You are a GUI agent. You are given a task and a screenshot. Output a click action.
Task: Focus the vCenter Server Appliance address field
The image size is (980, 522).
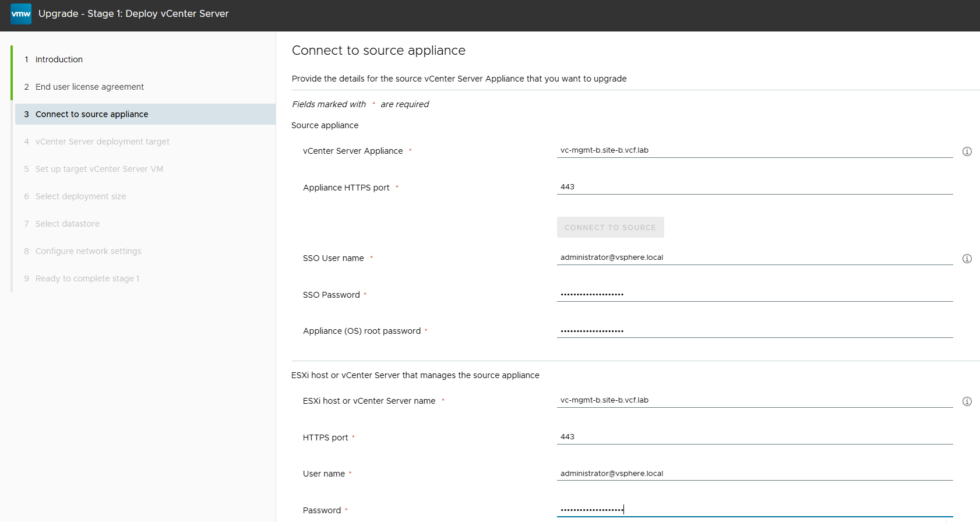tap(754, 150)
